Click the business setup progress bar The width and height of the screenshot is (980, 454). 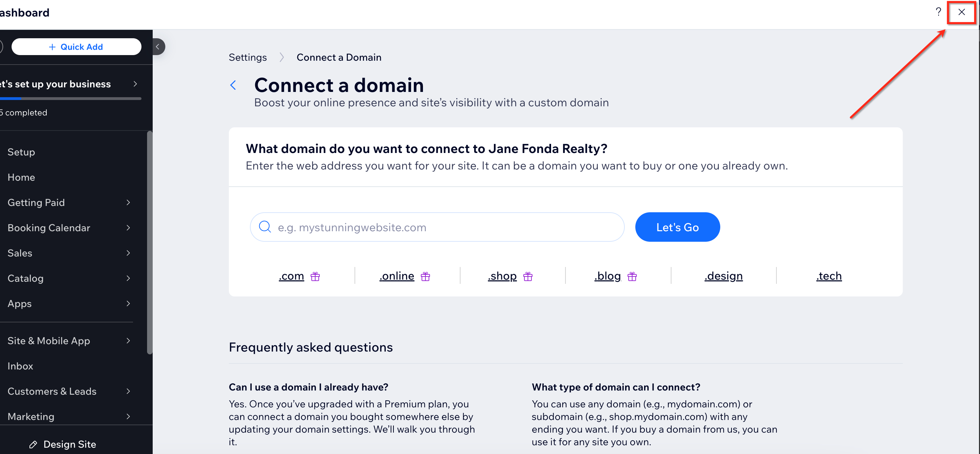[71, 99]
